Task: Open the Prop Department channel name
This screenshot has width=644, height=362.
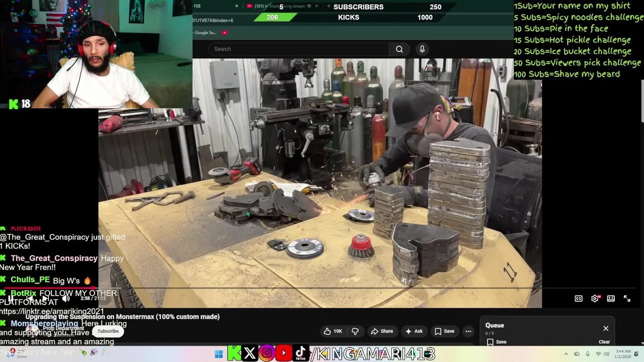Action: tap(63, 328)
